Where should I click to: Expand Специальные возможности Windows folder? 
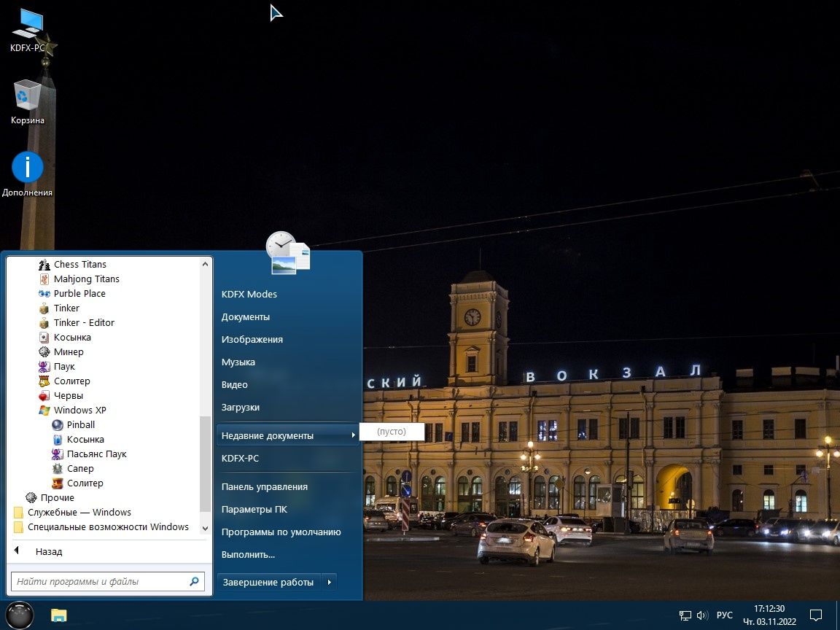108,527
